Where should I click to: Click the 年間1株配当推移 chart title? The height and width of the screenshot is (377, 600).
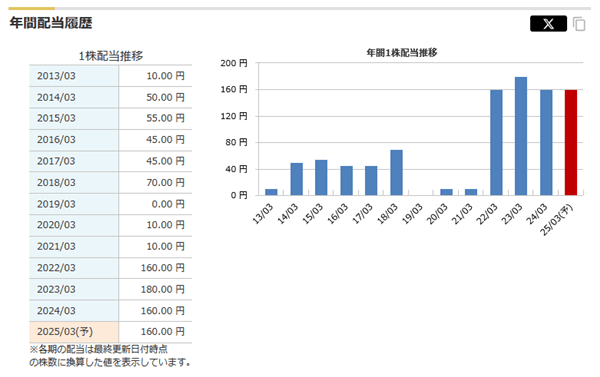click(402, 53)
